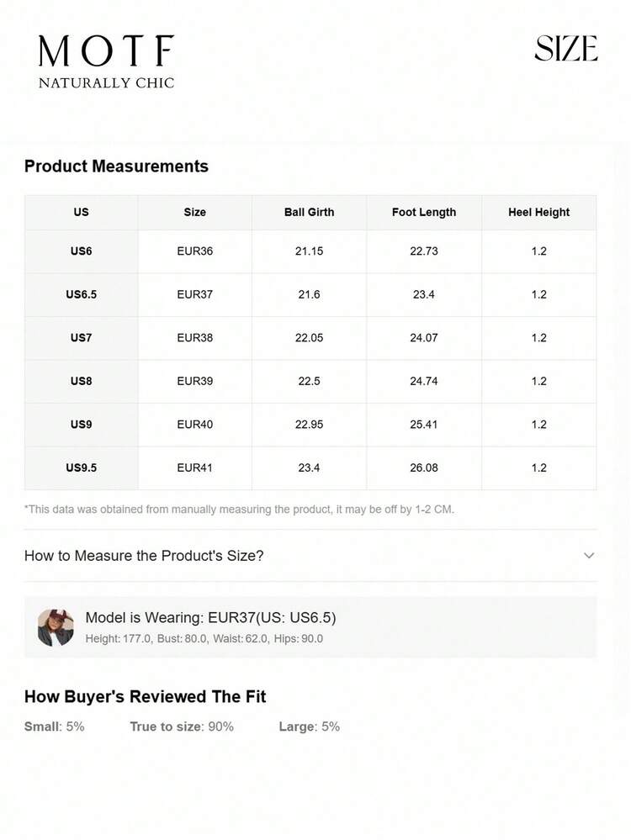This screenshot has width=631, height=840.
Task: Open How to Measure the Product's Size
Action: tap(144, 556)
